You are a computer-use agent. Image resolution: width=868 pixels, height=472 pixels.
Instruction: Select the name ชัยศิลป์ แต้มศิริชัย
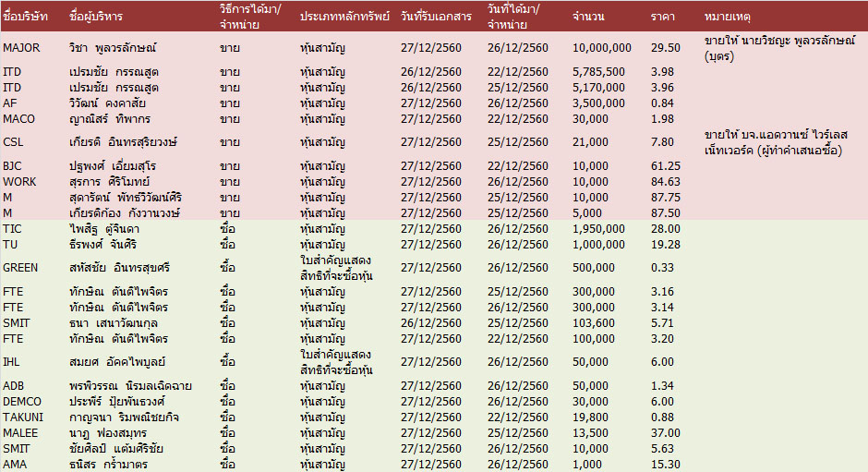116,448
